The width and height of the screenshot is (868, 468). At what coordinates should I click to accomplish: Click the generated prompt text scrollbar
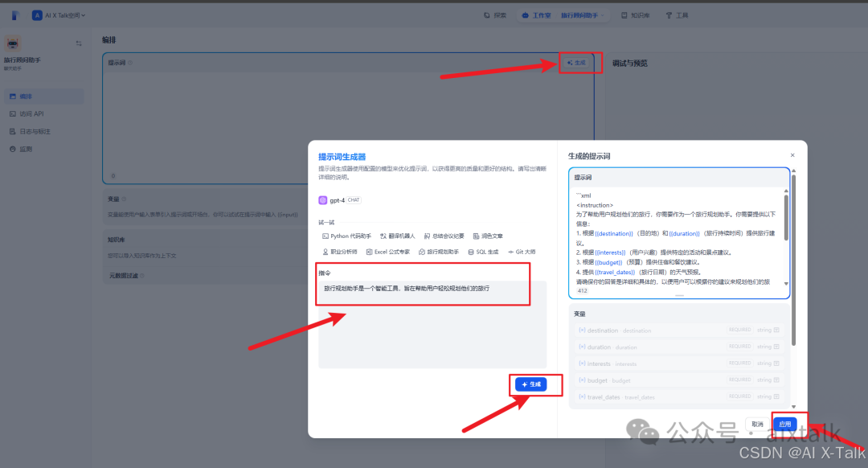tap(786, 219)
